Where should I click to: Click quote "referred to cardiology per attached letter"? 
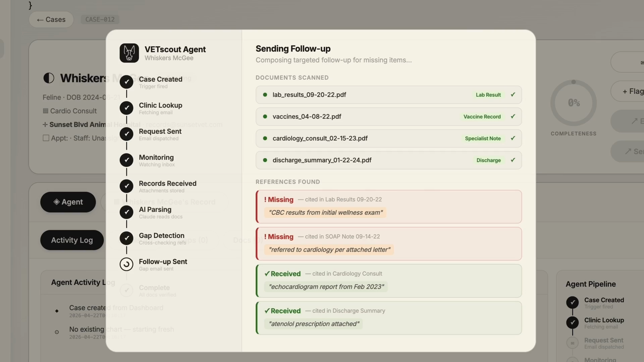[x=329, y=250]
